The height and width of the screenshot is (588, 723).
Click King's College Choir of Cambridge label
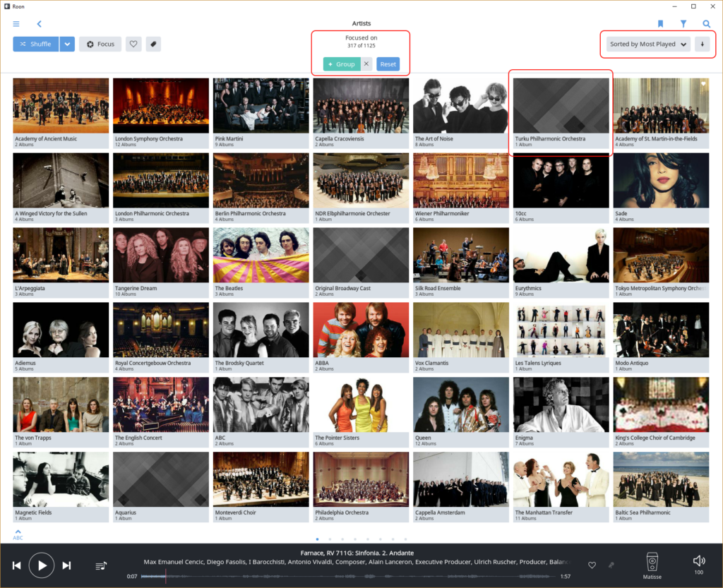655,438
